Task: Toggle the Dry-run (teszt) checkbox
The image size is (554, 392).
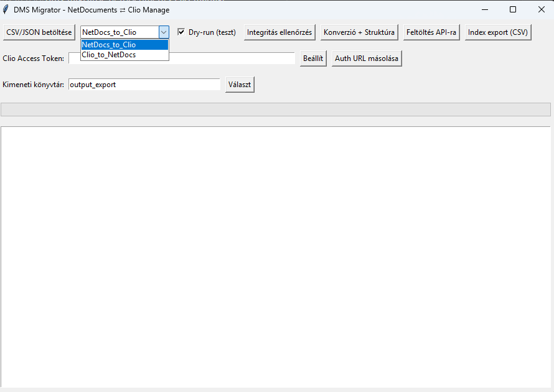Action: pos(181,32)
